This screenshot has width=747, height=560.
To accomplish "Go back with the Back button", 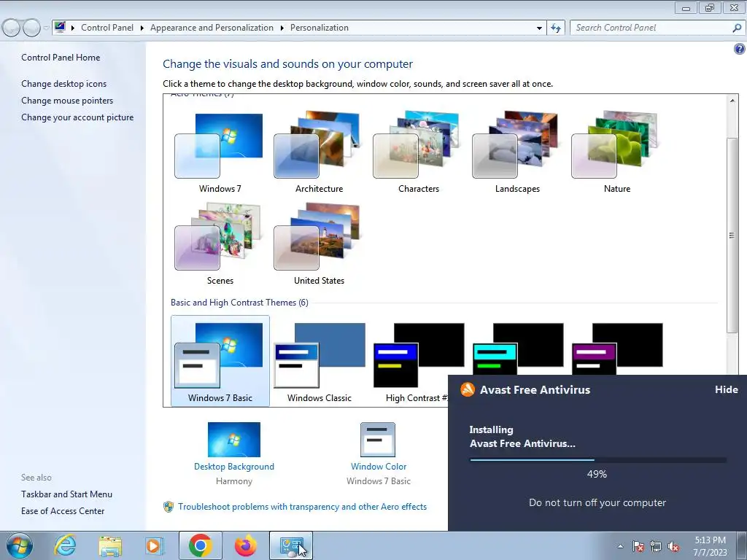I will (x=12, y=28).
